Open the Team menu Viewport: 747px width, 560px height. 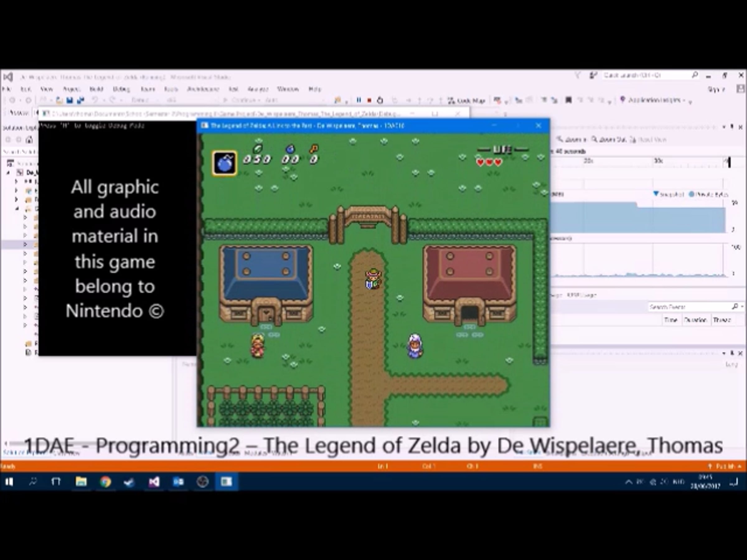click(148, 89)
